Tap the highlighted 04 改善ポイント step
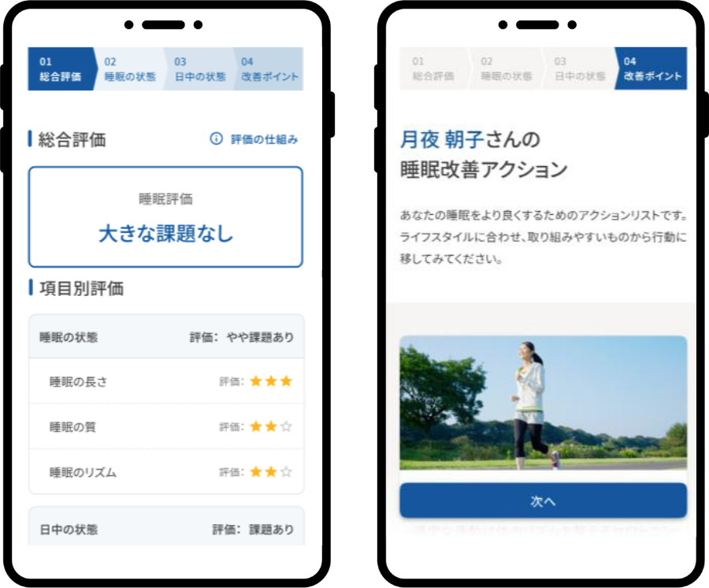The image size is (709, 588). (x=652, y=69)
